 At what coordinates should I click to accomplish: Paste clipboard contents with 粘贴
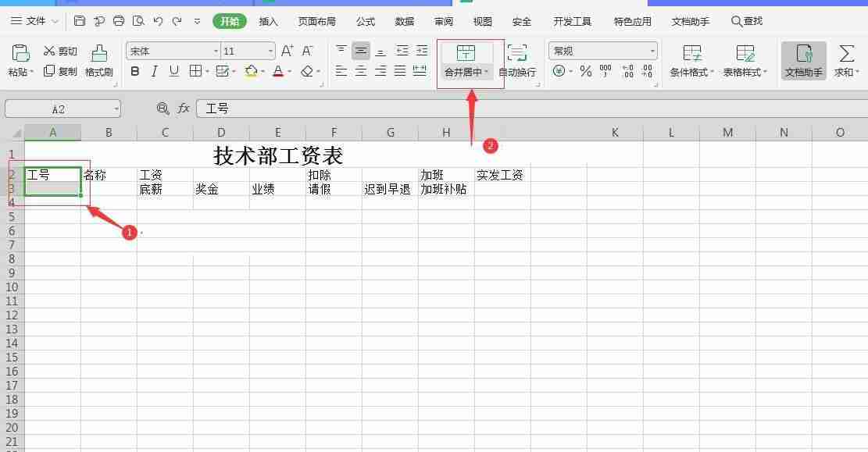tap(20, 60)
